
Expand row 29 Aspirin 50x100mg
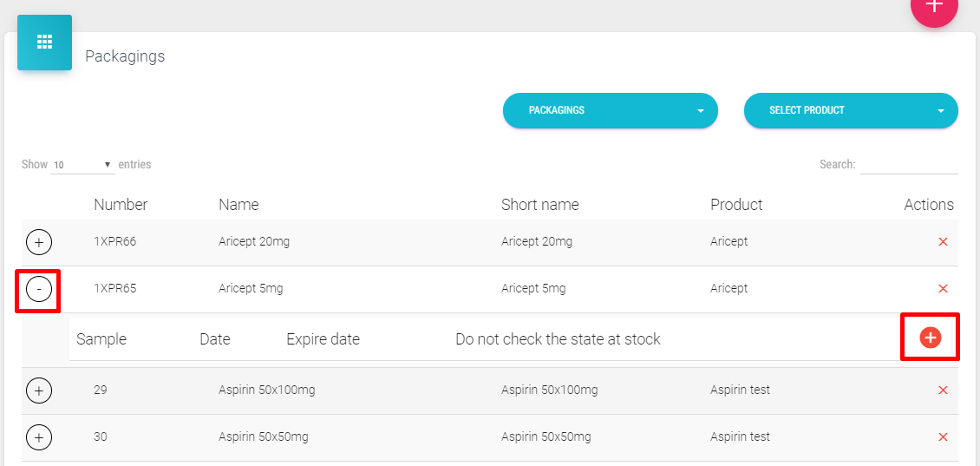coord(39,391)
